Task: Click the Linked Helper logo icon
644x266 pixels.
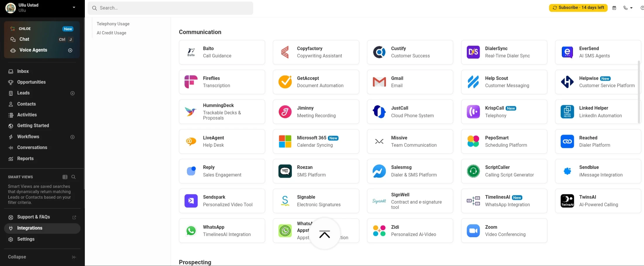Action: 567,112
